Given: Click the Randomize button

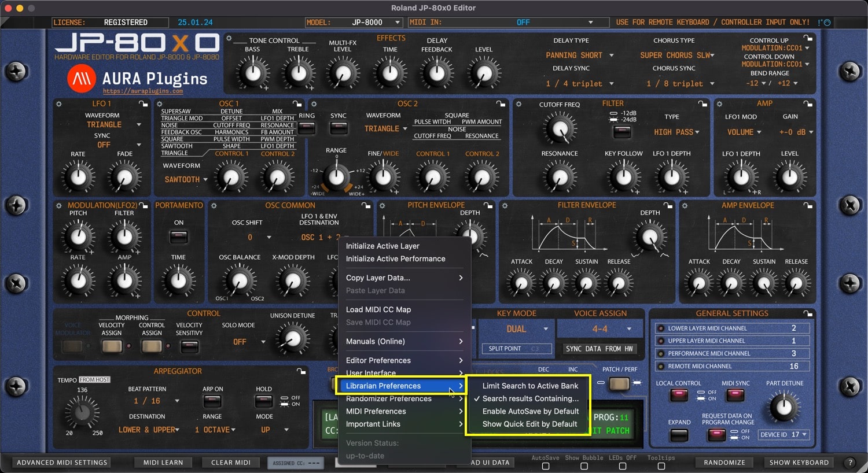Looking at the screenshot, I should pyautogui.click(x=724, y=463).
